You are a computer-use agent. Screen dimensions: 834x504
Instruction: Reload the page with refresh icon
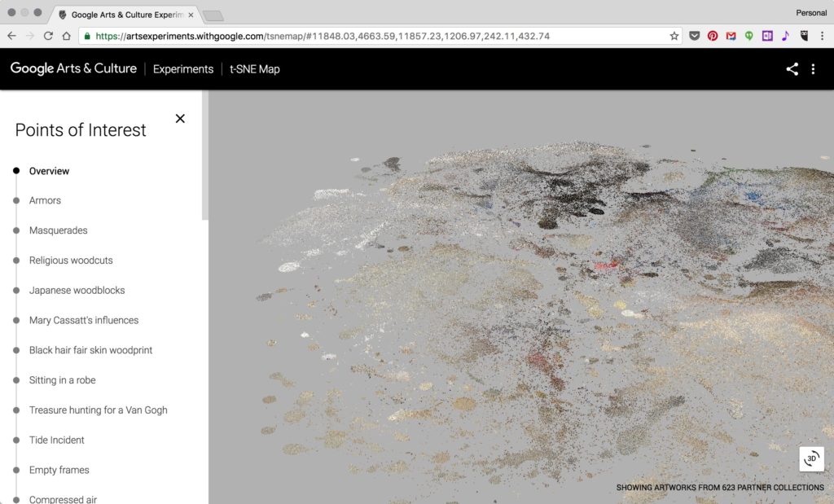pos(48,36)
